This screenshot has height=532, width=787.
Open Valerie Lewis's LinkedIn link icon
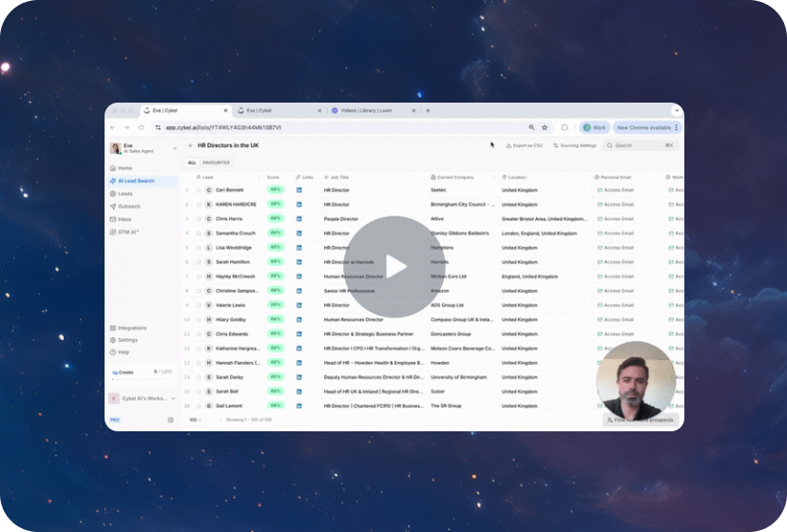(299, 305)
